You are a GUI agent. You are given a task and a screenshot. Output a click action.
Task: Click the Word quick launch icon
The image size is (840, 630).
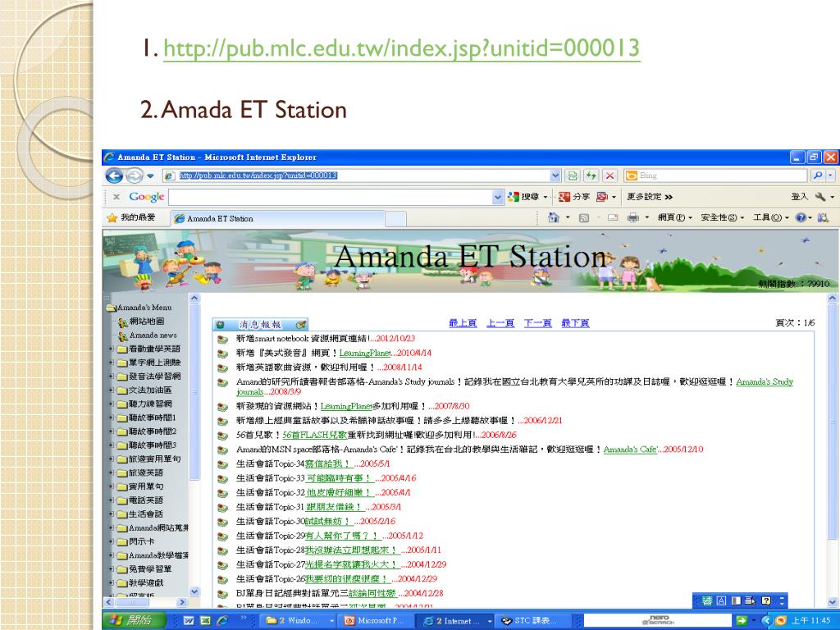coord(189,620)
